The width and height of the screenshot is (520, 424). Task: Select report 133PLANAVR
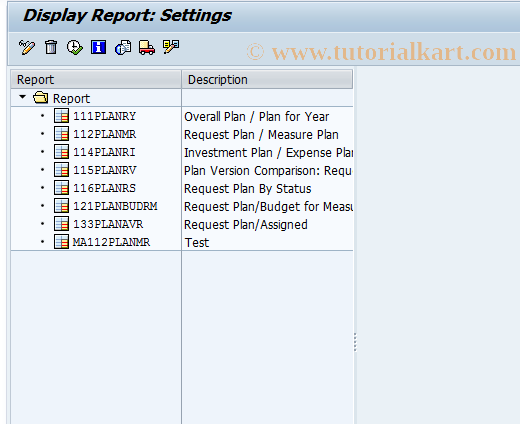108,224
